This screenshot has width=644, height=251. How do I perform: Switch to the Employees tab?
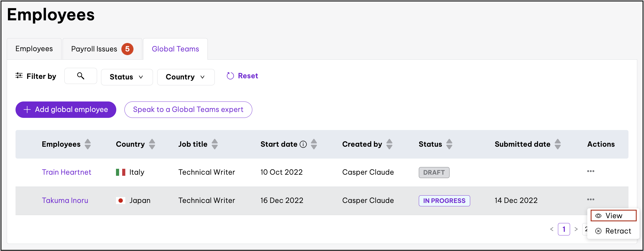pos(34,49)
